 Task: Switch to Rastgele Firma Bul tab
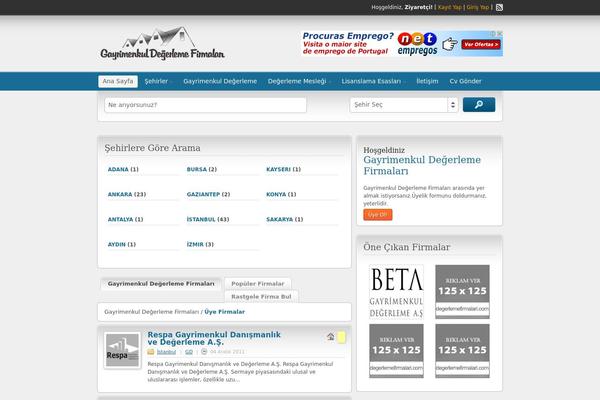tap(261, 297)
